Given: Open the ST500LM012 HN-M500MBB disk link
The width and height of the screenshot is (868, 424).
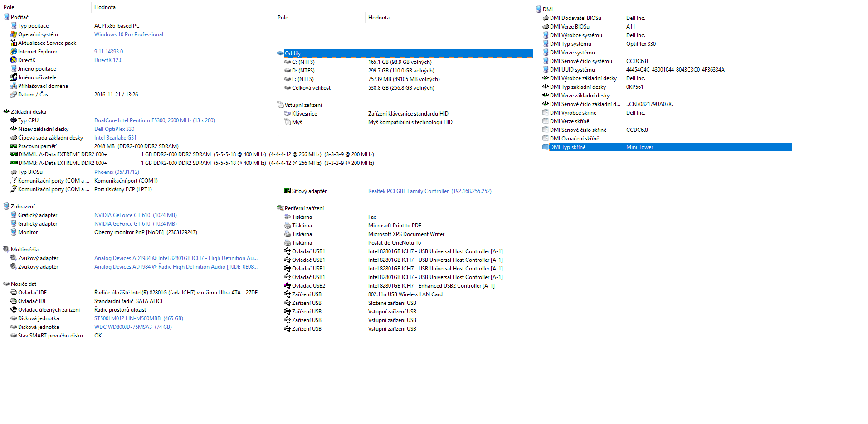Looking at the screenshot, I should coord(139,318).
